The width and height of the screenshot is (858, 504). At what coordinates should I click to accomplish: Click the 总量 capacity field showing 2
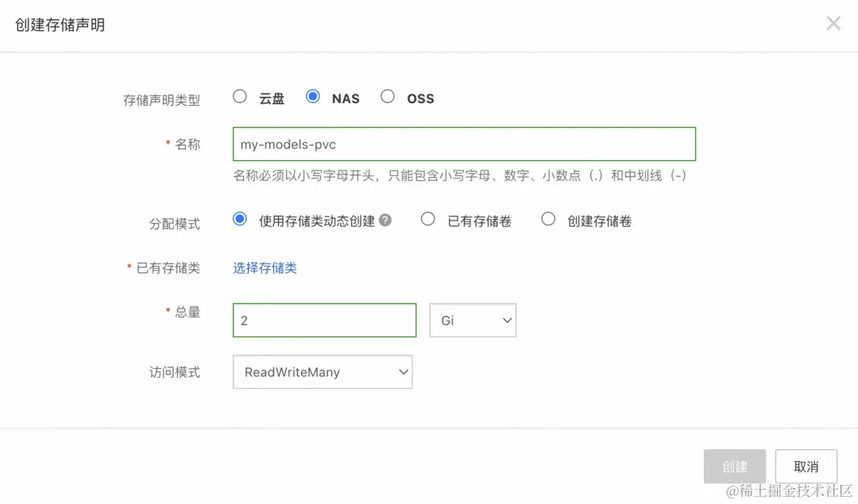[324, 320]
